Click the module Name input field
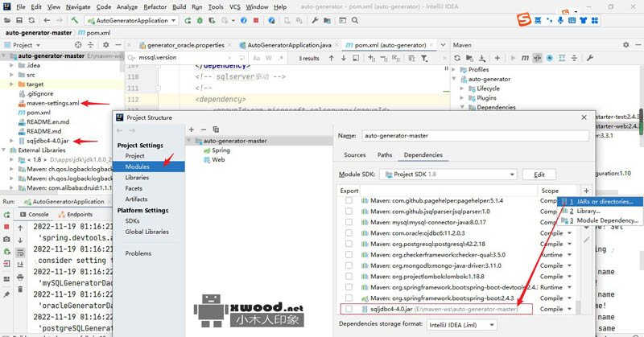Image resolution: width=644 pixels, height=337 pixels. (476, 135)
